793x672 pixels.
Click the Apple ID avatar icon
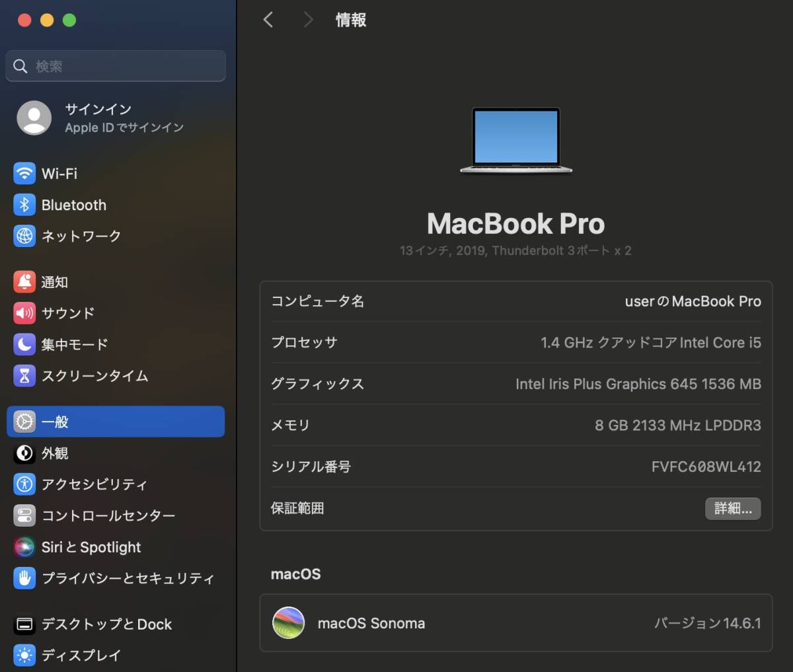pyautogui.click(x=34, y=118)
